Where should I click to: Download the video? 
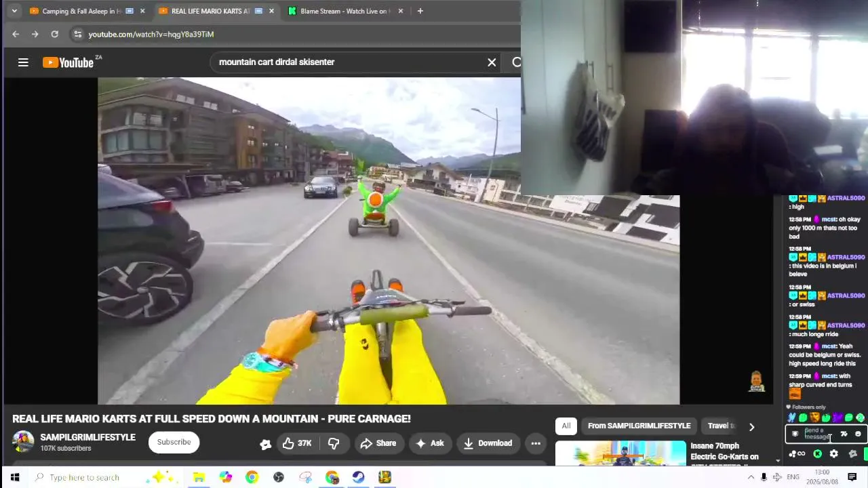click(488, 443)
